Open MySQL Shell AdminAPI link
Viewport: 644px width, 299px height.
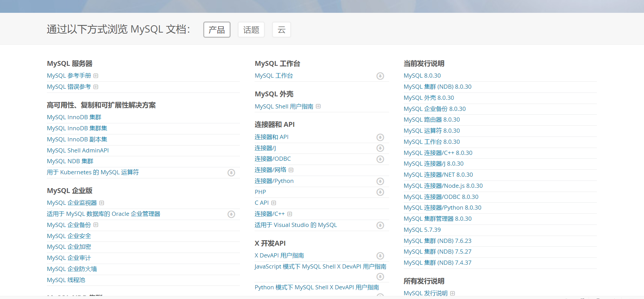tap(78, 150)
